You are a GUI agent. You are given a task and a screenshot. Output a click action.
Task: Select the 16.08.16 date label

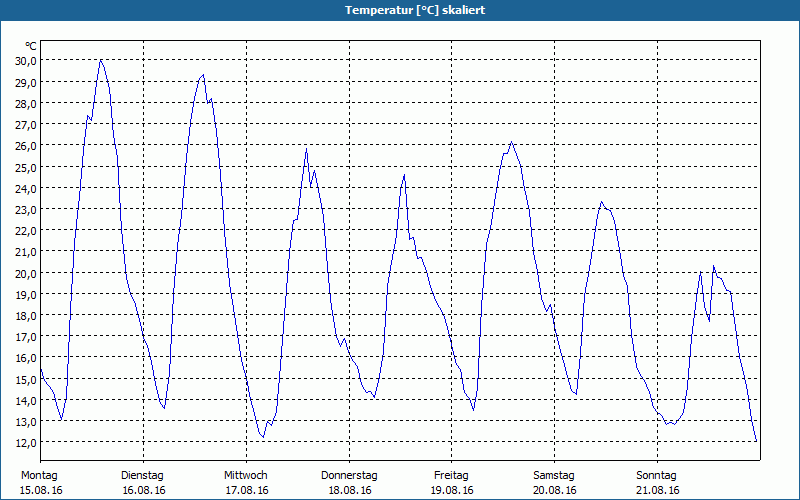[x=144, y=490]
